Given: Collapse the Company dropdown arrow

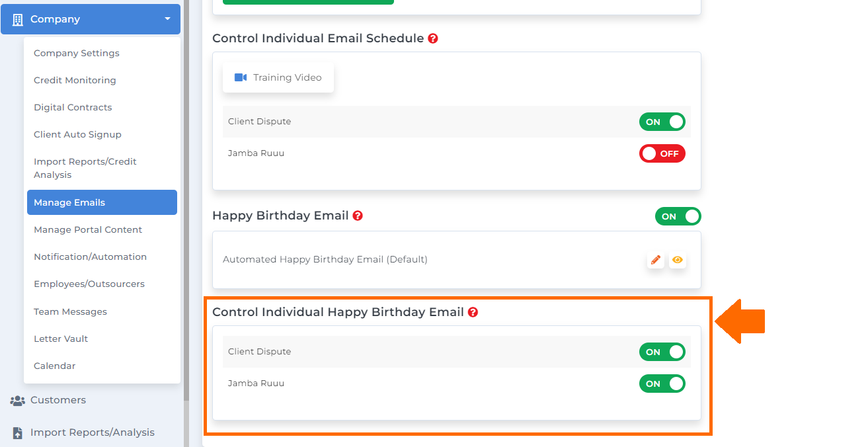Looking at the screenshot, I should point(167,19).
